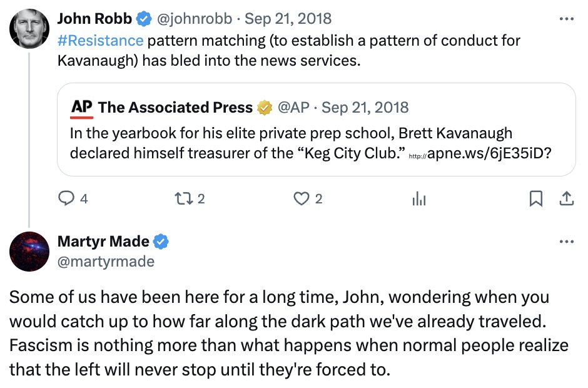Viewport: 588px width, 388px height.
Task: Bookmark John Robb's tweet
Action: pos(536,199)
